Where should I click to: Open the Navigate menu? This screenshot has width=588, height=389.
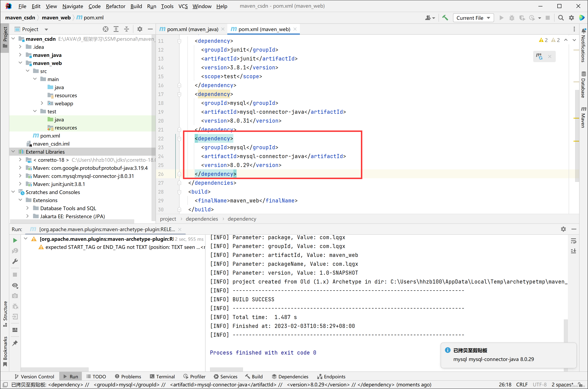[x=73, y=6]
